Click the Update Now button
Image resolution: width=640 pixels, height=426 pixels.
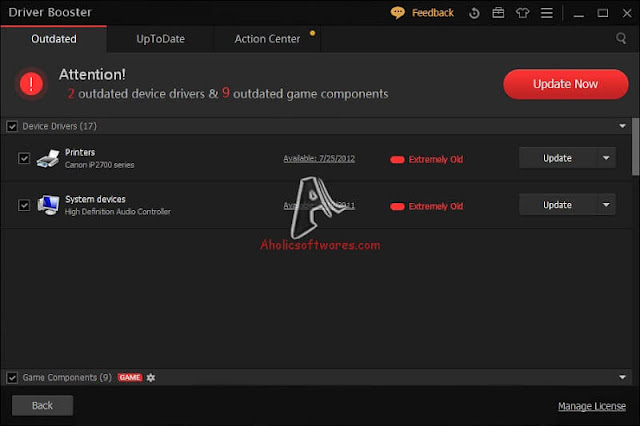tap(565, 84)
